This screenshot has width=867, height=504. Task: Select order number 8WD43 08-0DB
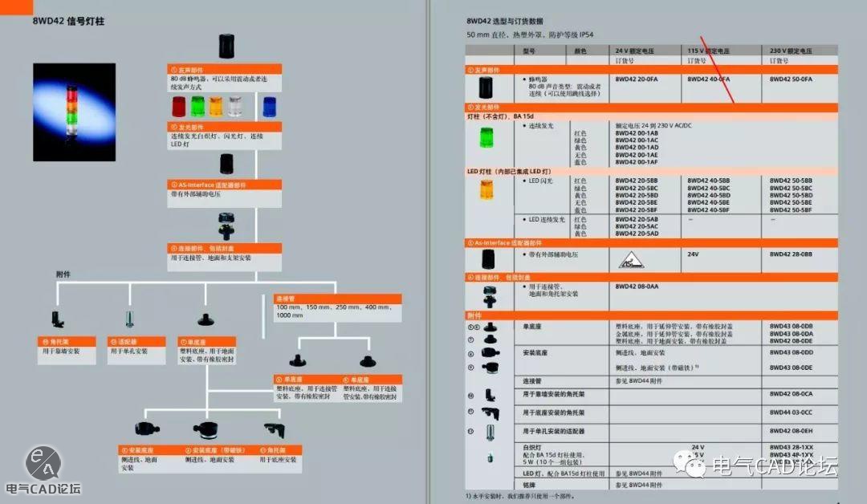click(791, 327)
